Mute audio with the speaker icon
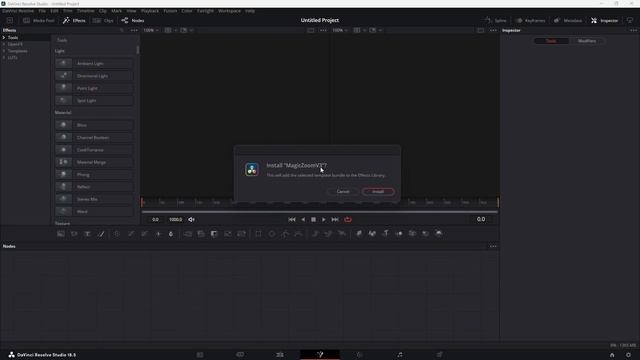 point(191,220)
